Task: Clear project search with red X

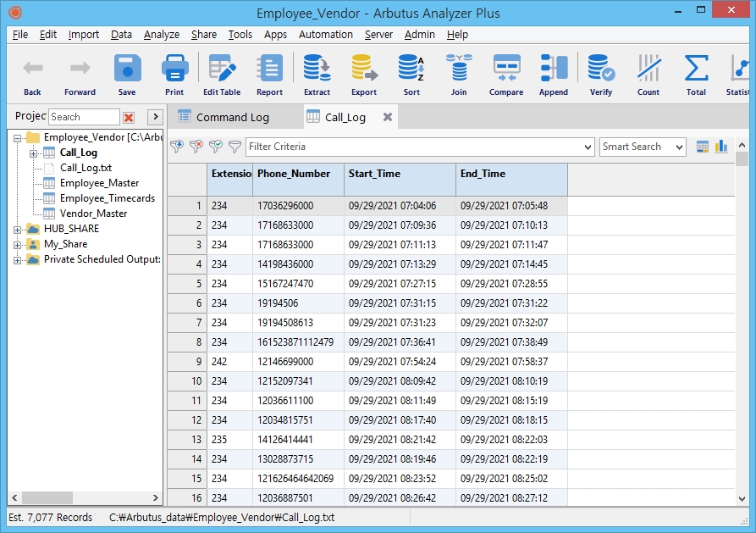Action: point(129,117)
